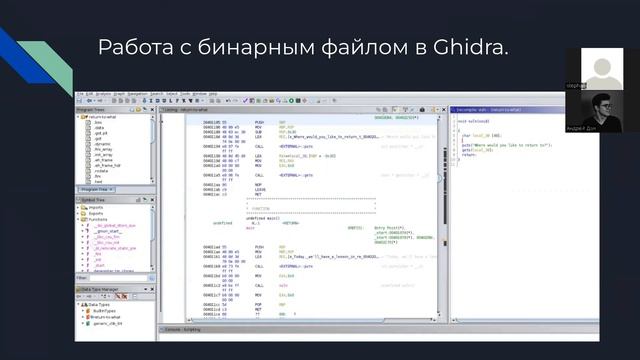The width and height of the screenshot is (640, 360).
Task: Open the Search menu
Action: (x=157, y=94)
